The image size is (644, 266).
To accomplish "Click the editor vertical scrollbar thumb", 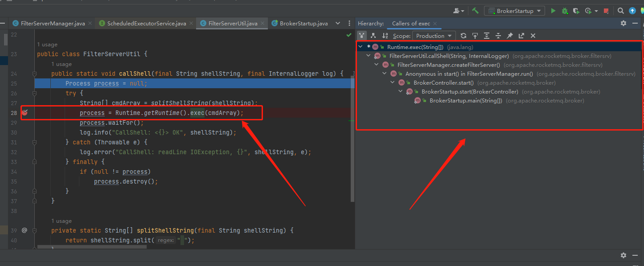I will [x=353, y=138].
